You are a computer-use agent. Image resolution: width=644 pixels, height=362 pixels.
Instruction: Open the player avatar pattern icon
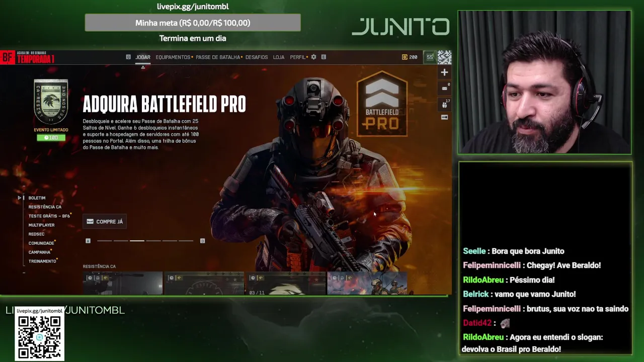coord(444,57)
